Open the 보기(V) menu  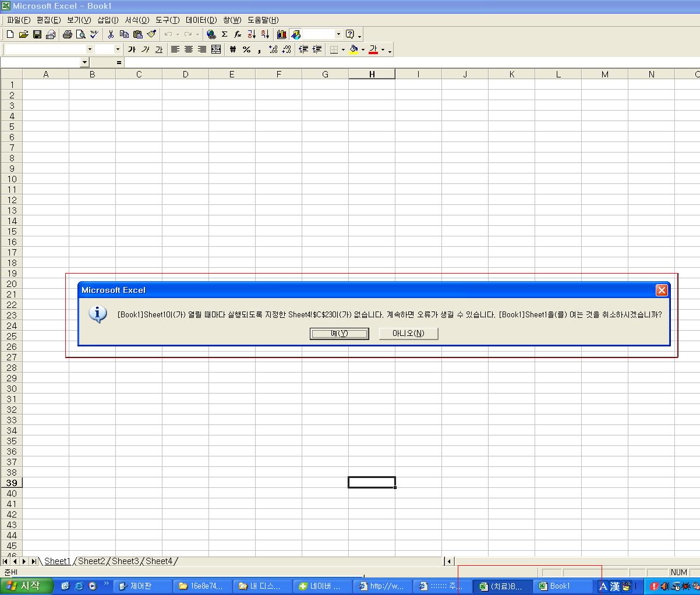point(79,20)
